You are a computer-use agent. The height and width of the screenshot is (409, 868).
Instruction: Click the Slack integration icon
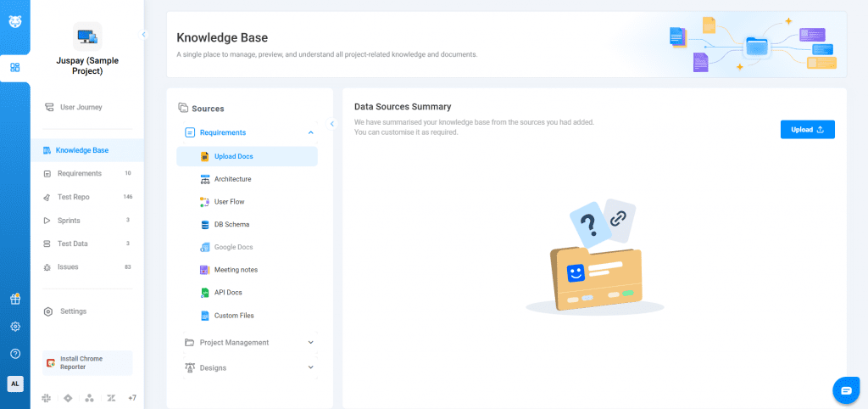(x=46, y=398)
